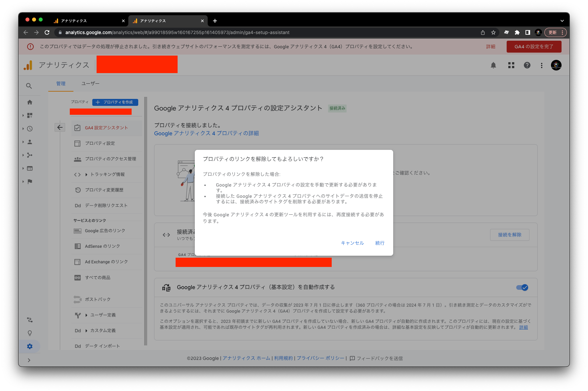Image resolution: width=588 pixels, height=391 pixels.
Task: Open the Analytics header more options menu
Action: [x=542, y=65]
